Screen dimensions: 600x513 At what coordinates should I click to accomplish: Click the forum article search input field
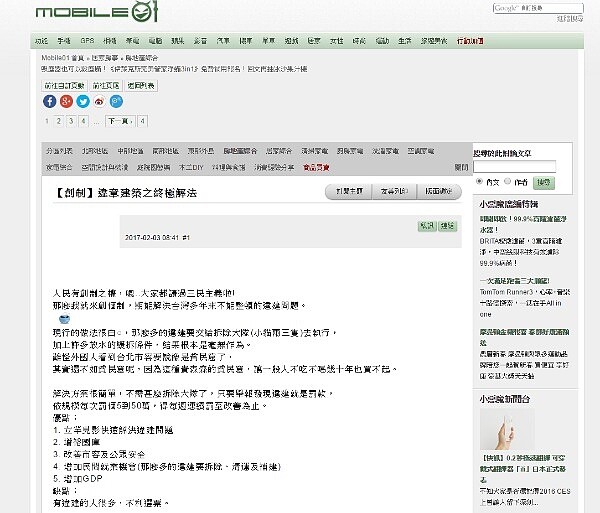point(515,167)
